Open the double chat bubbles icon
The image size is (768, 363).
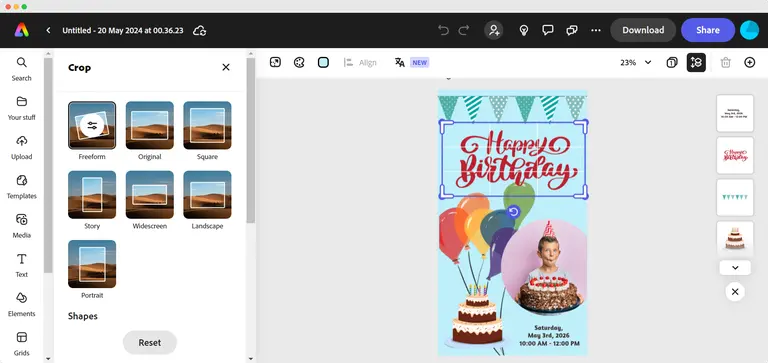tap(572, 30)
